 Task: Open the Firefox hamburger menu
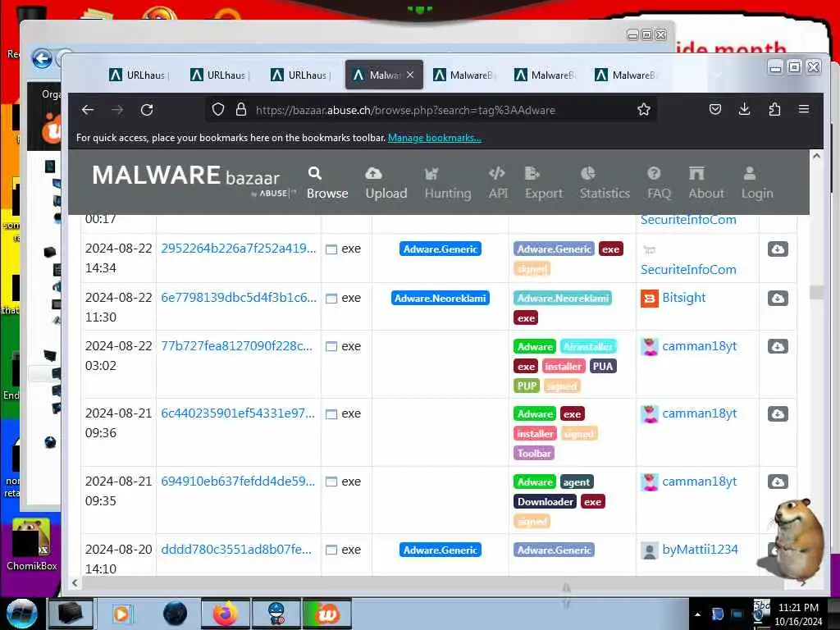click(804, 109)
